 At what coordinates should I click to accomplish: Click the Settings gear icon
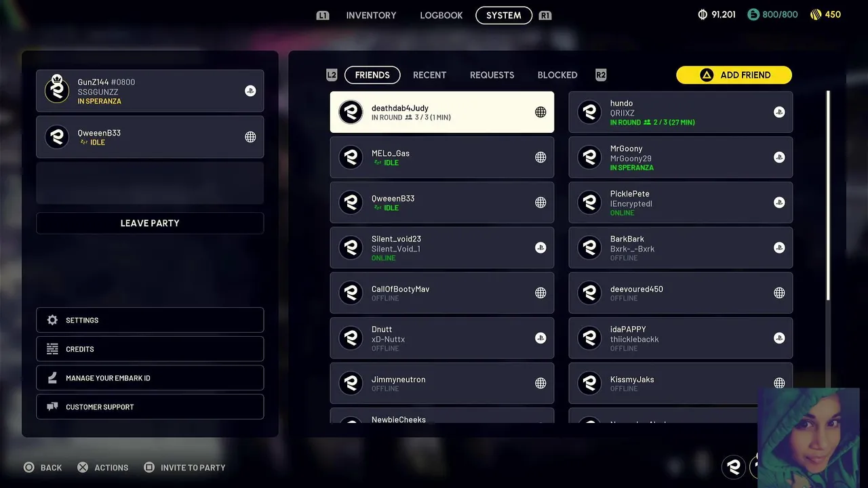tap(52, 320)
